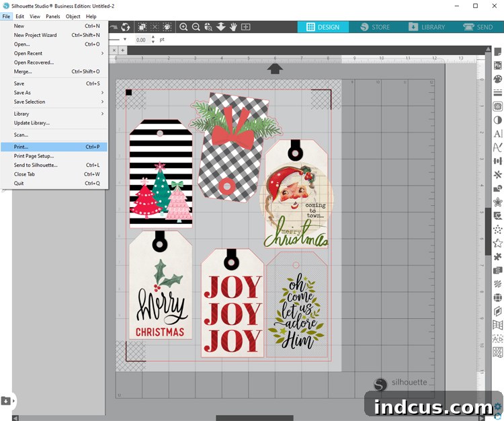Choose Send to Silhouette... menu item
This screenshot has height=421, width=504.
[x=54, y=165]
